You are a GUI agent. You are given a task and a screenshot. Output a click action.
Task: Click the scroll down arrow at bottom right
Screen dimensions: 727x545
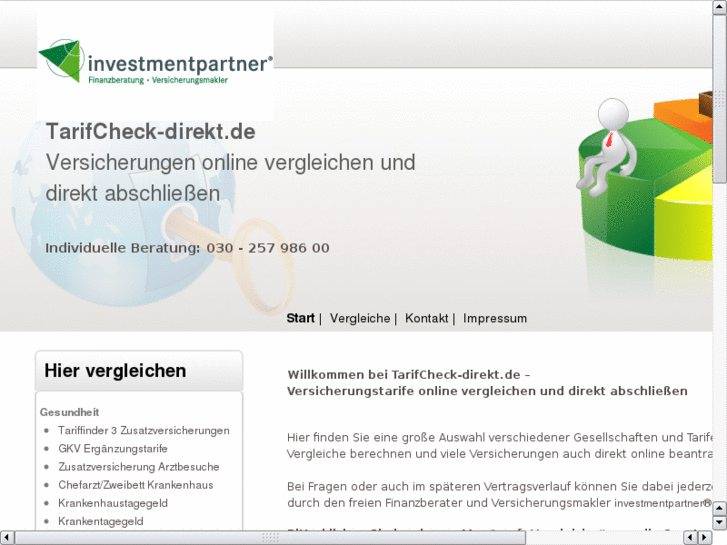720,522
